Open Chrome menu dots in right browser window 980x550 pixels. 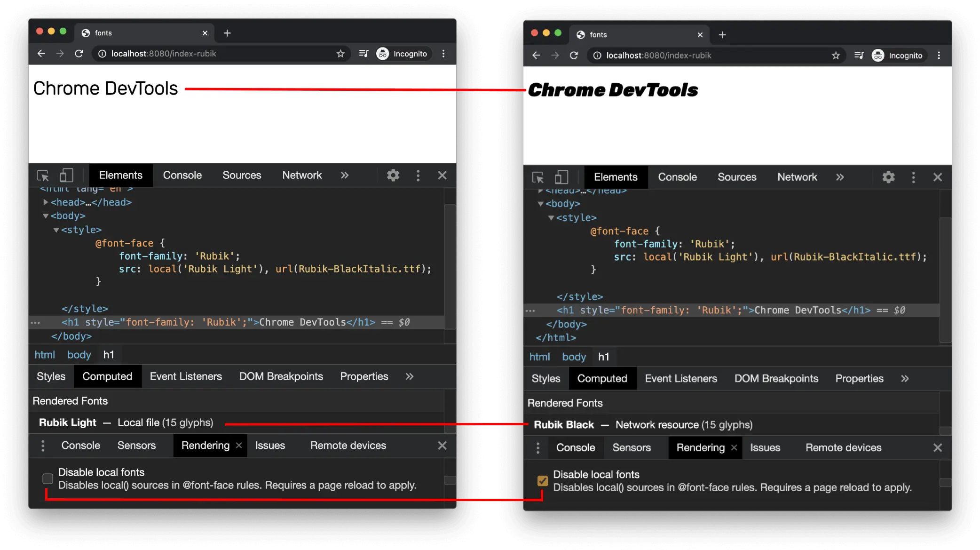(939, 56)
